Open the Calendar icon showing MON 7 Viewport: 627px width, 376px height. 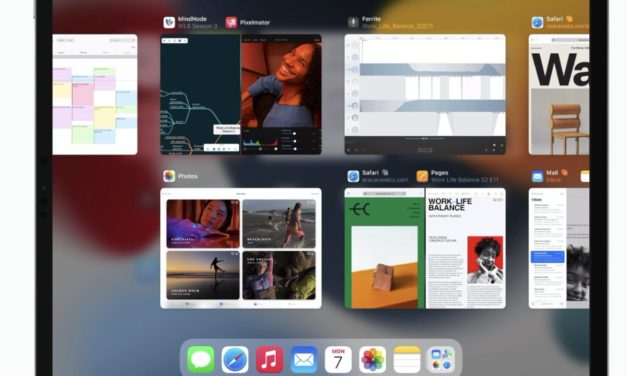click(338, 359)
